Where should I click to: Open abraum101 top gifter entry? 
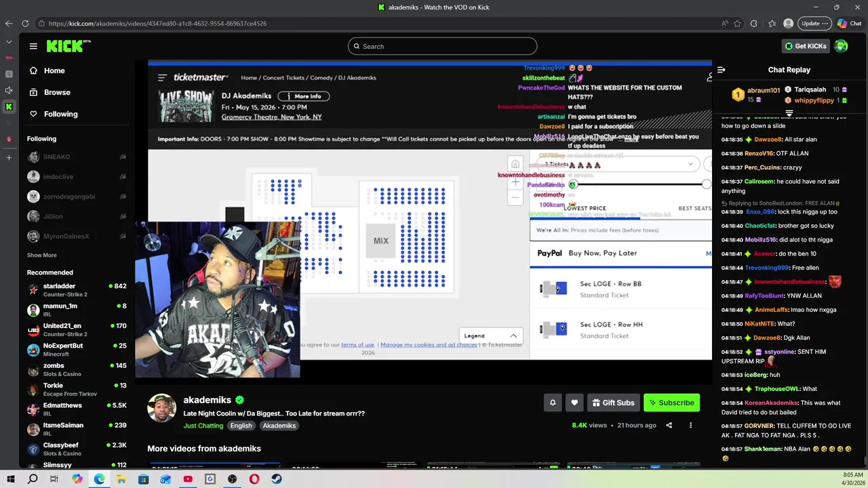pos(755,95)
